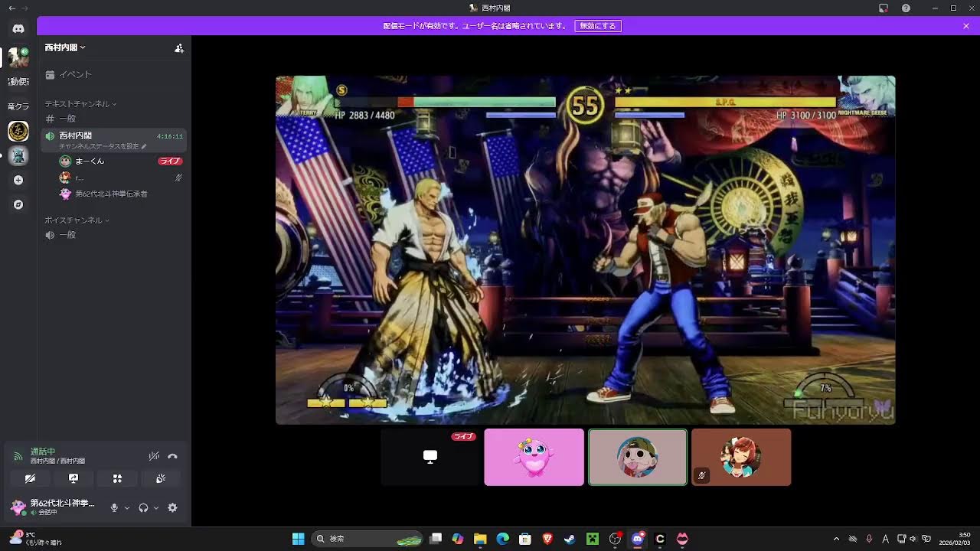
Task: Open File Explorer from the taskbar
Action: click(x=480, y=539)
